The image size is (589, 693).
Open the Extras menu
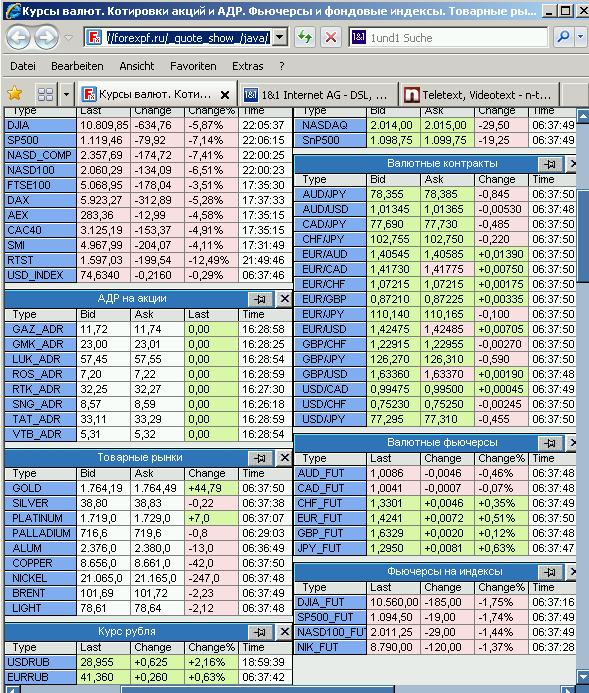pyautogui.click(x=247, y=66)
